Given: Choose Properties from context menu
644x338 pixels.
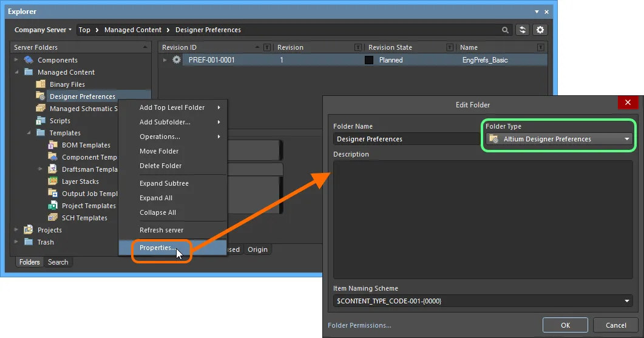Looking at the screenshot, I should pyautogui.click(x=172, y=248).
